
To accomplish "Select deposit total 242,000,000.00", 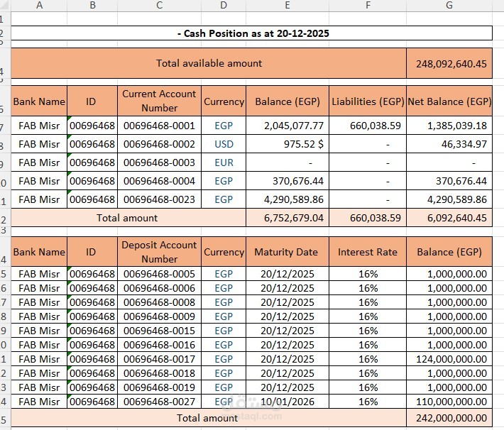I will pyautogui.click(x=449, y=418).
